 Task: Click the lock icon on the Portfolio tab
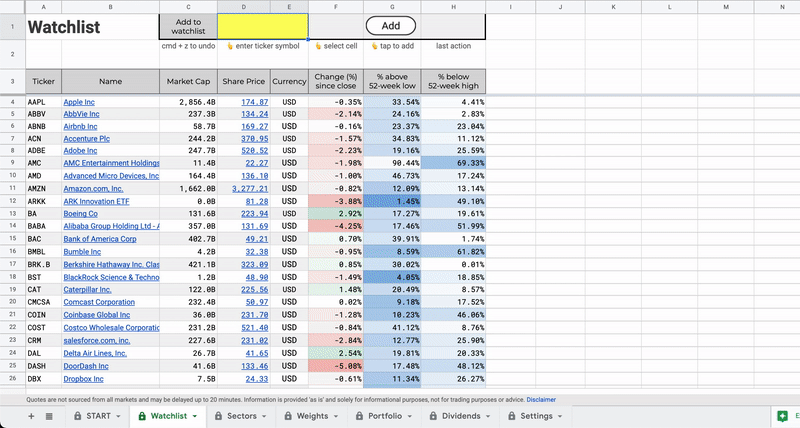click(x=359, y=416)
